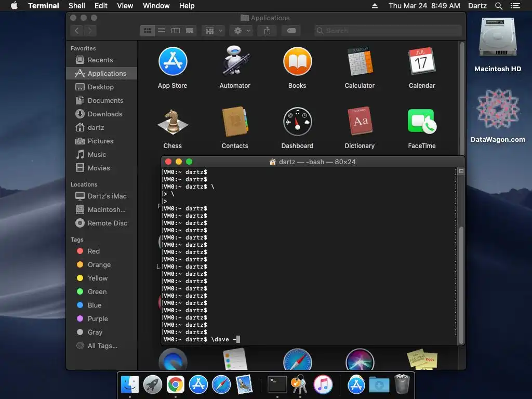Click Finder icon in the Dock
The image size is (532, 399).
click(x=129, y=385)
